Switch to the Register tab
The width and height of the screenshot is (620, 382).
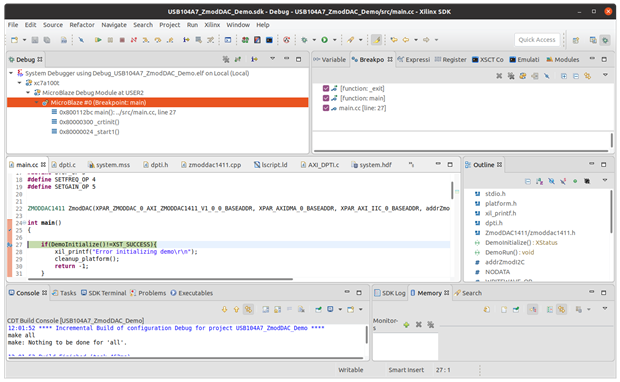tap(450, 60)
